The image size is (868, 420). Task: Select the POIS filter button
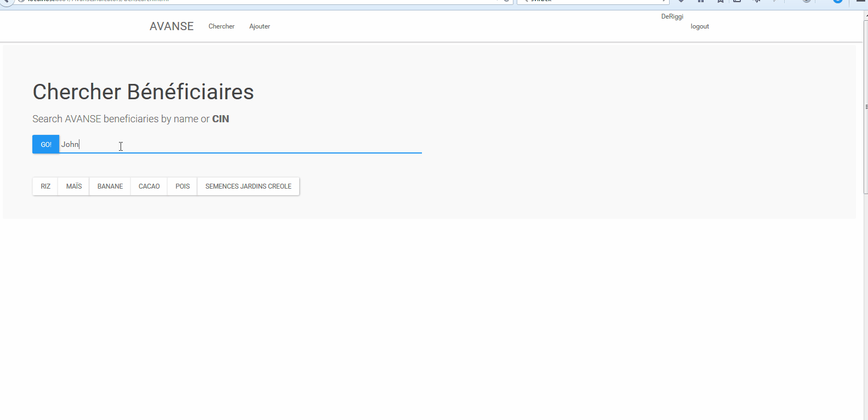182,186
